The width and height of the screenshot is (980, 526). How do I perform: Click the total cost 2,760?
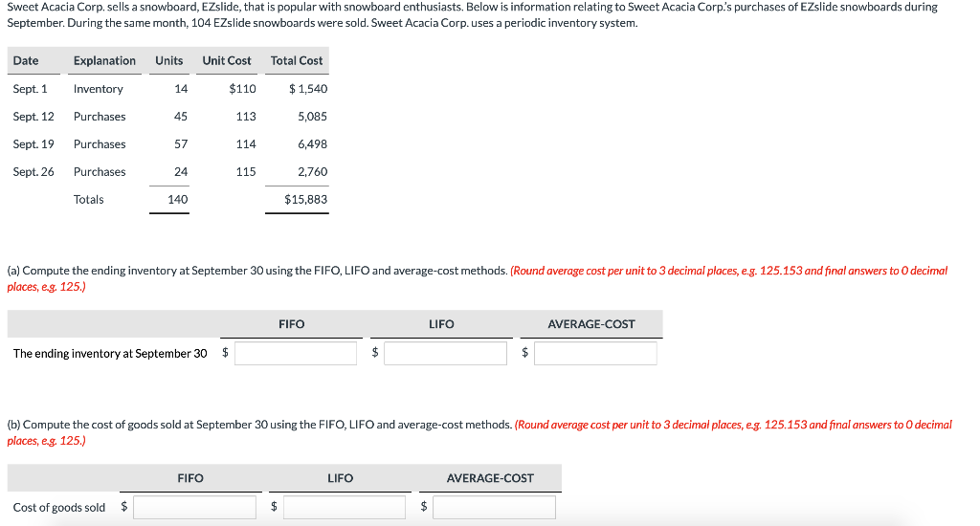(313, 171)
